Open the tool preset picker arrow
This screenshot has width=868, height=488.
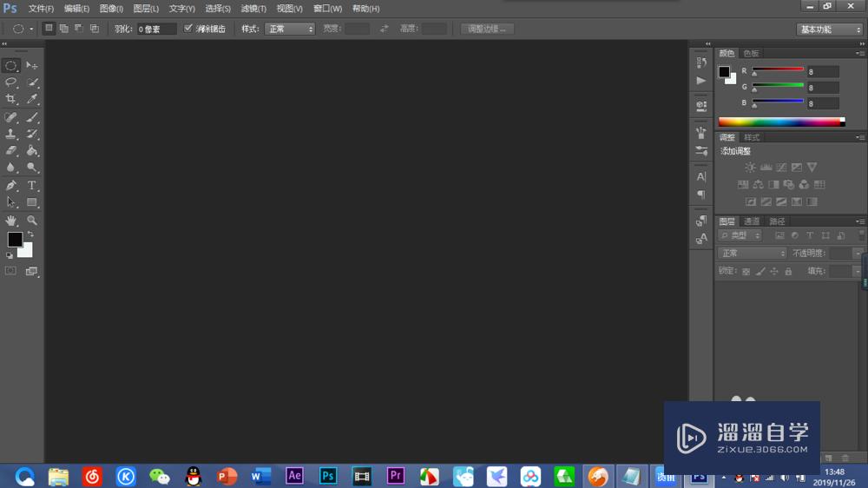tap(31, 29)
